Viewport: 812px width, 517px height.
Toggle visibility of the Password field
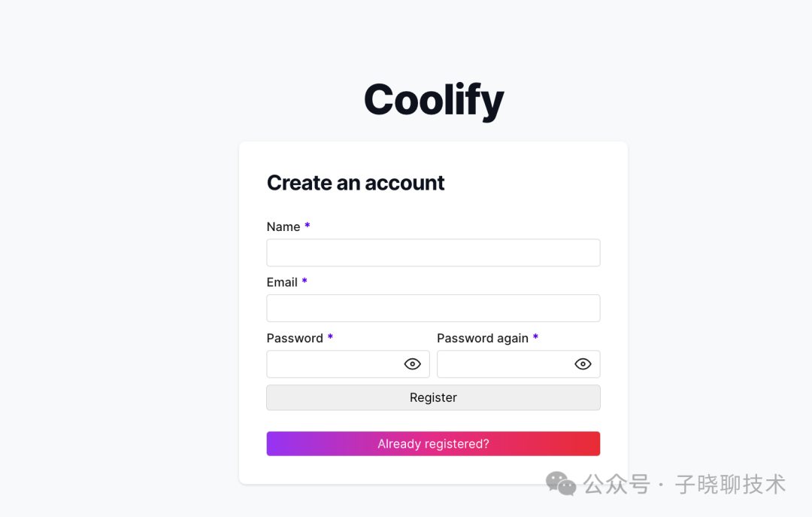412,363
